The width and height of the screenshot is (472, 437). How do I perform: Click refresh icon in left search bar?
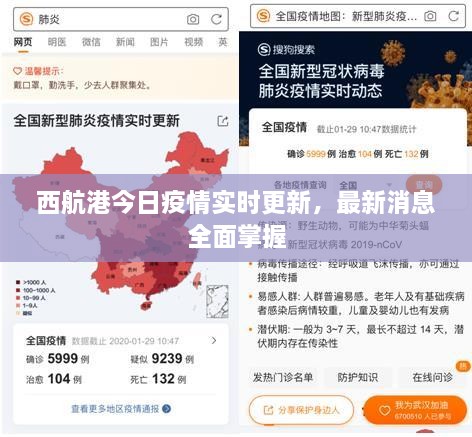[216, 19]
